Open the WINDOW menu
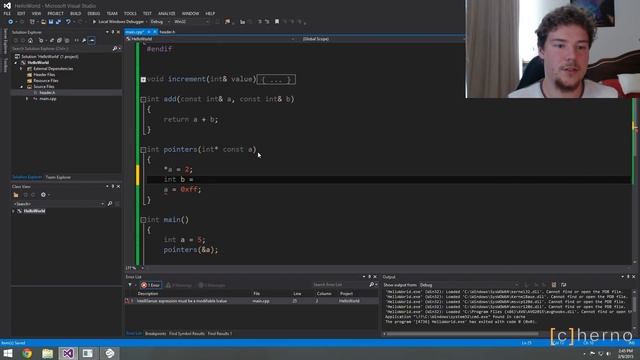This screenshot has width=640, height=360. 190,13
